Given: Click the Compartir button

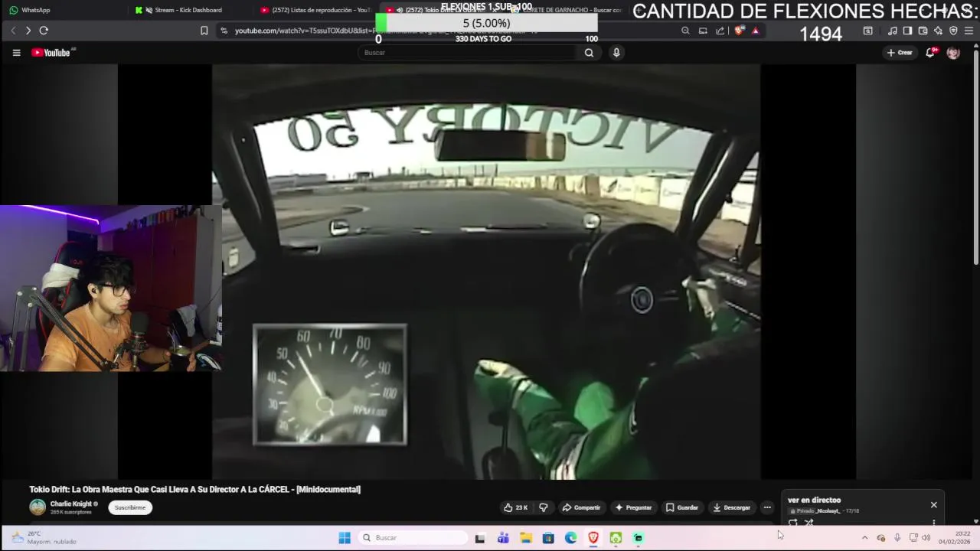Looking at the screenshot, I should tap(581, 507).
